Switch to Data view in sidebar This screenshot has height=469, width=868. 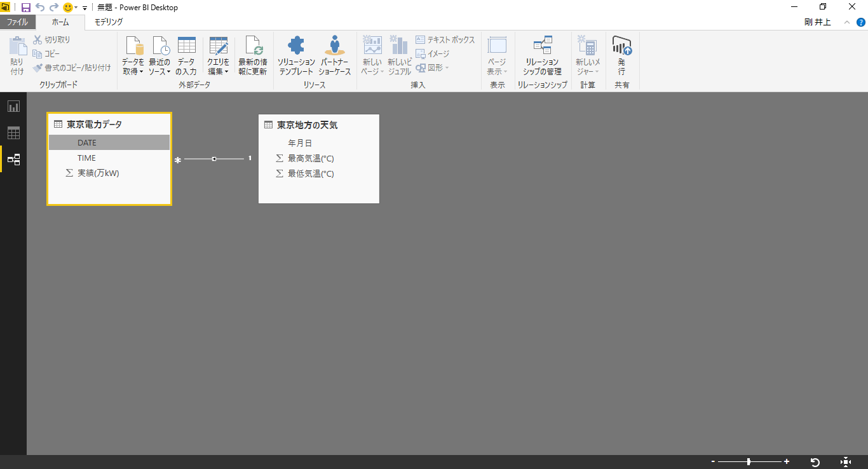[x=13, y=133]
